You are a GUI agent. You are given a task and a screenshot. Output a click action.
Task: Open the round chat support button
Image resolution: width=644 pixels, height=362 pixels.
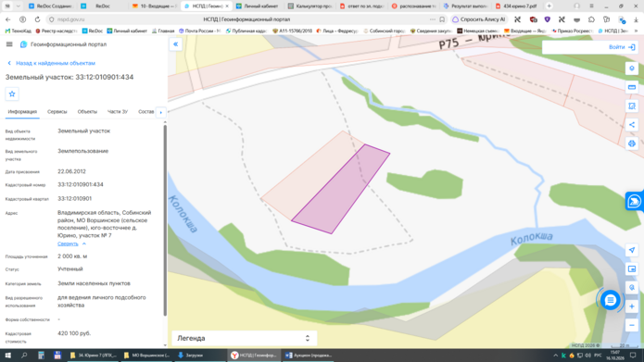[611, 300]
